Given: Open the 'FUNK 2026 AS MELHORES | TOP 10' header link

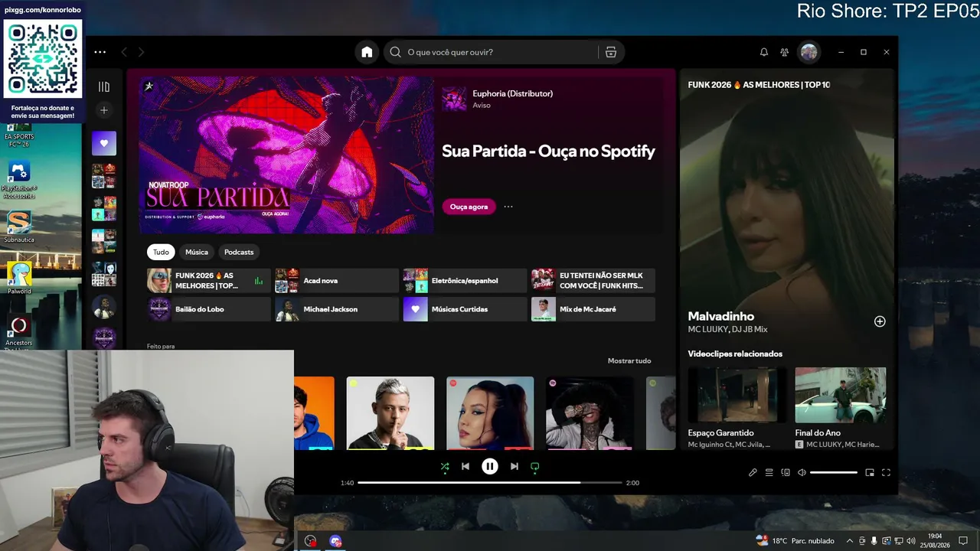Looking at the screenshot, I should click(x=759, y=85).
